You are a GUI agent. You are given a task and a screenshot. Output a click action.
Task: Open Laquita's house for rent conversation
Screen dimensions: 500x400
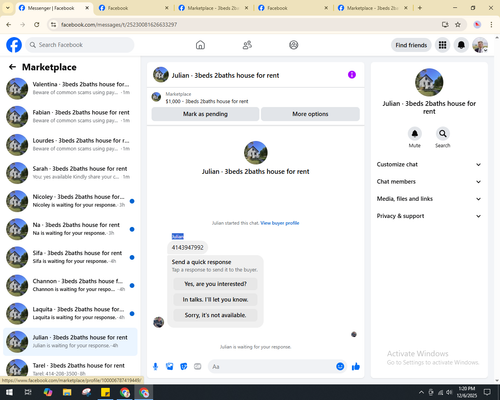coord(70,313)
